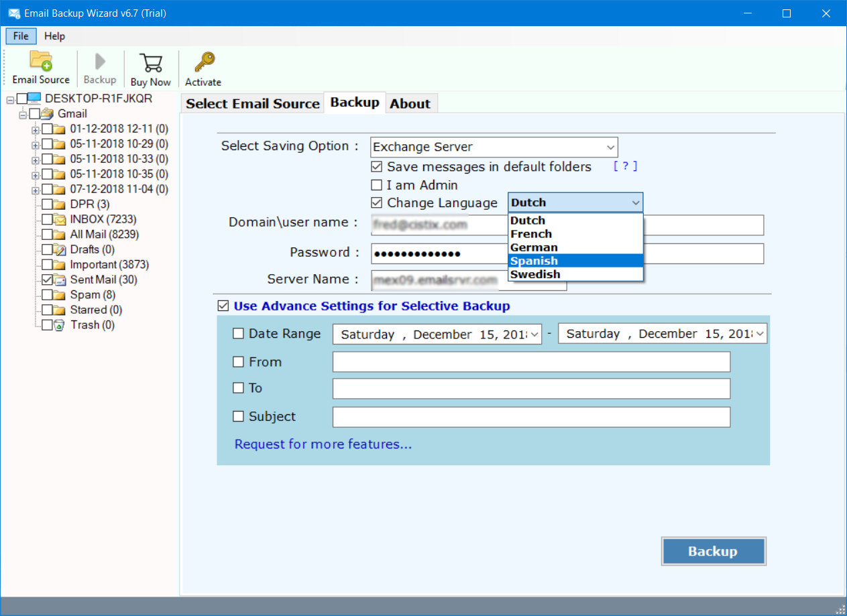The image size is (847, 616).
Task: Click the Domain\user name input field
Action: (x=567, y=225)
